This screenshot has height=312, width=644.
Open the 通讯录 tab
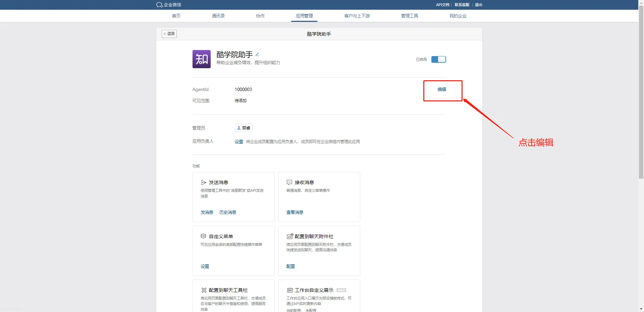tap(218, 16)
